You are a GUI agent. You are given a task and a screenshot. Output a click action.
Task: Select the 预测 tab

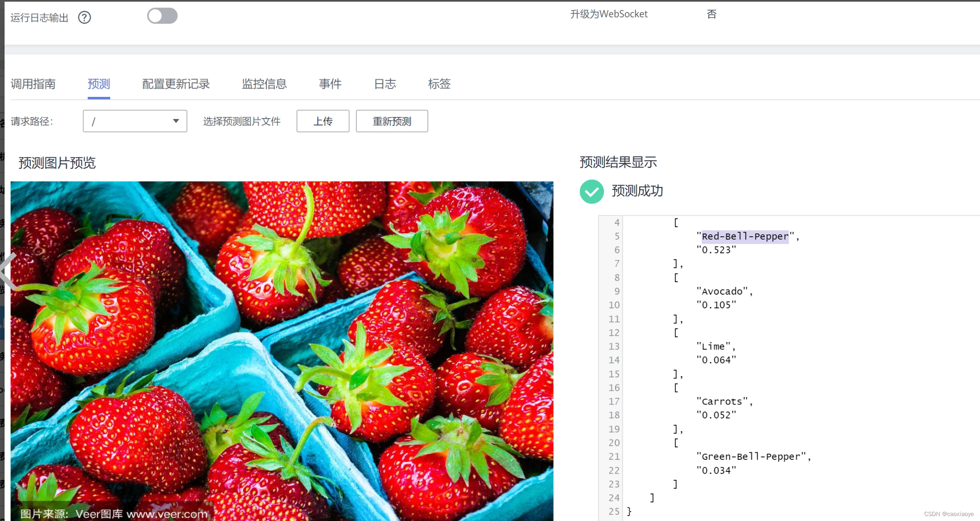point(99,84)
